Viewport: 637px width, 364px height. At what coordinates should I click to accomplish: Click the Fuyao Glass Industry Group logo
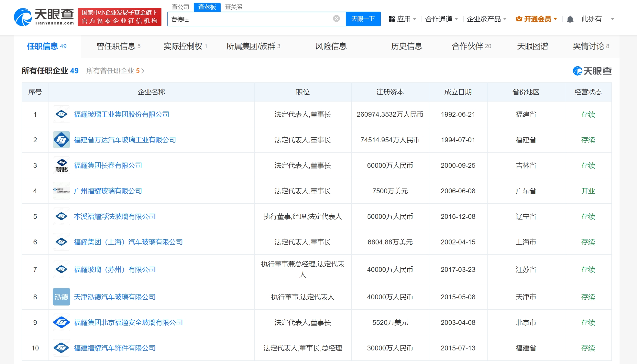[x=61, y=114]
